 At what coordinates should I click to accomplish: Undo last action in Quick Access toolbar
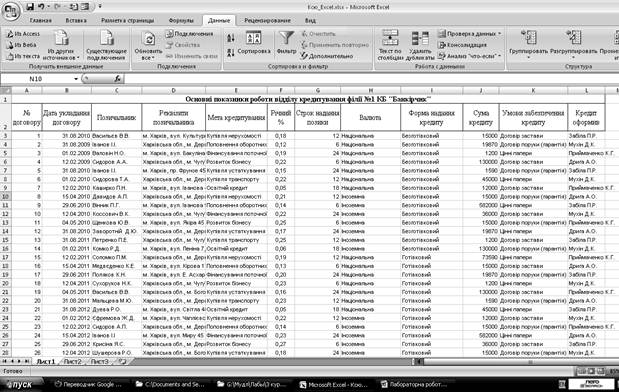[x=41, y=7]
